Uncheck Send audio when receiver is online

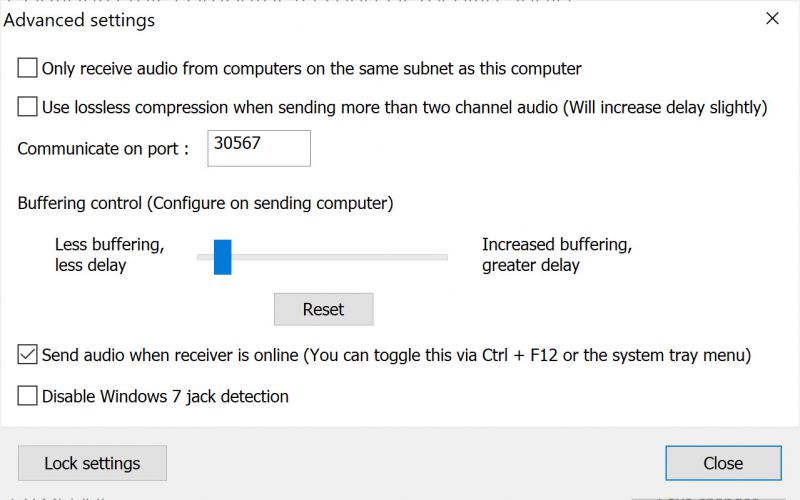[x=28, y=354]
